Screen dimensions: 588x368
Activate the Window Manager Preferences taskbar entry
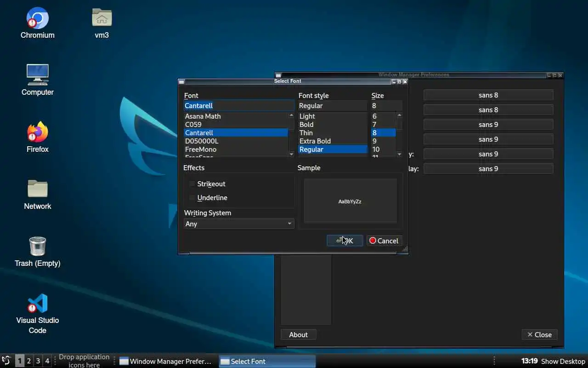pos(167,361)
